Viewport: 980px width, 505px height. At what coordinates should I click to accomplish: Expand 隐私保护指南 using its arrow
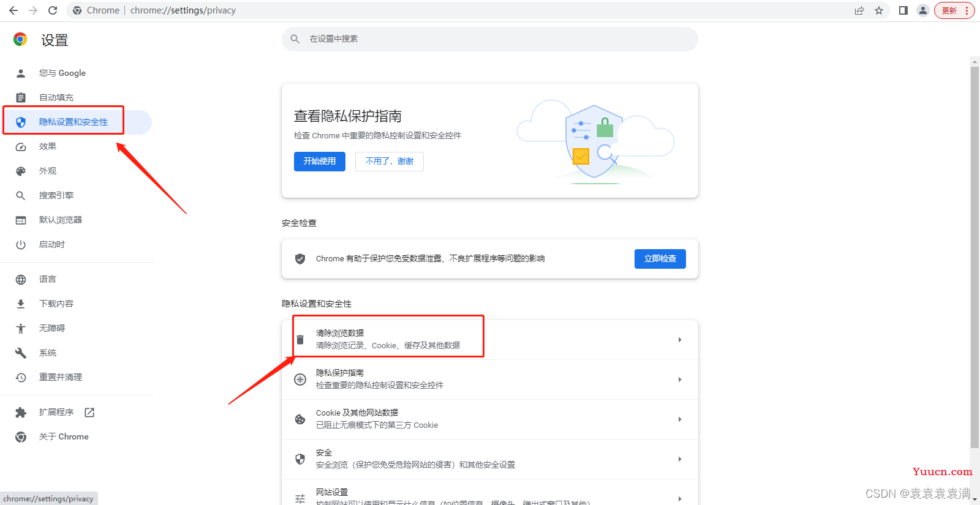pos(680,380)
